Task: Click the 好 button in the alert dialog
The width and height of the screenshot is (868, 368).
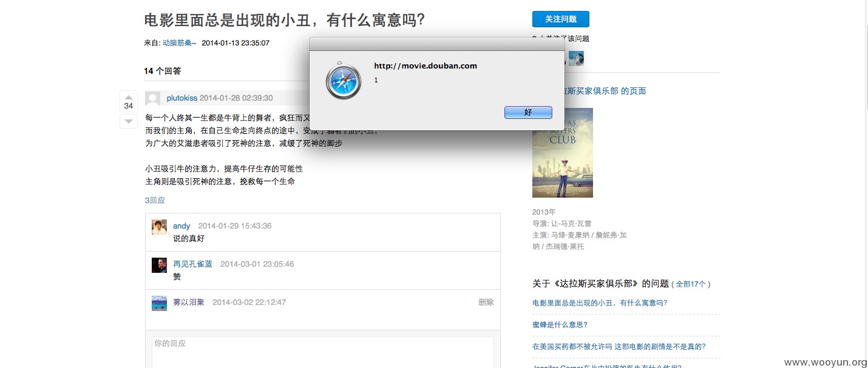Action: coord(528,112)
